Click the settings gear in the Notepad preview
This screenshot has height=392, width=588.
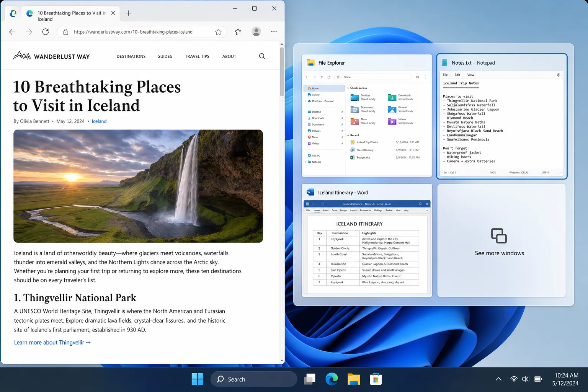pos(559,75)
